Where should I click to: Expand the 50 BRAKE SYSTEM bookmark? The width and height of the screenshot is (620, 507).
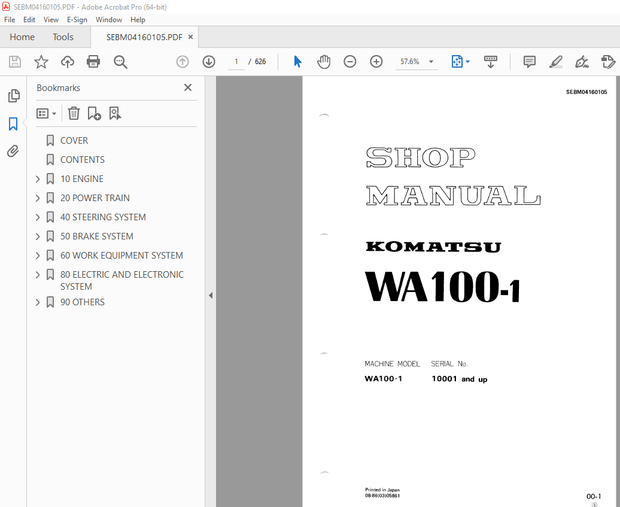click(x=38, y=236)
